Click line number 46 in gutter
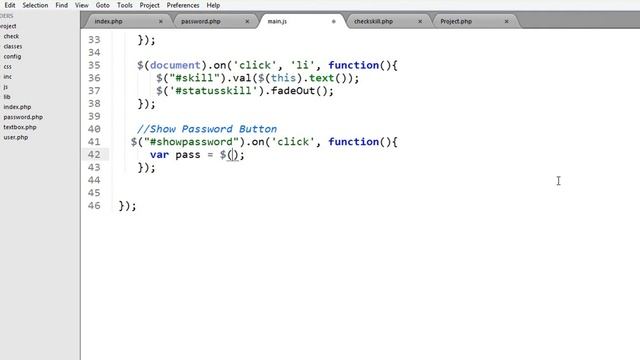This screenshot has width=640, height=360. (x=94, y=206)
